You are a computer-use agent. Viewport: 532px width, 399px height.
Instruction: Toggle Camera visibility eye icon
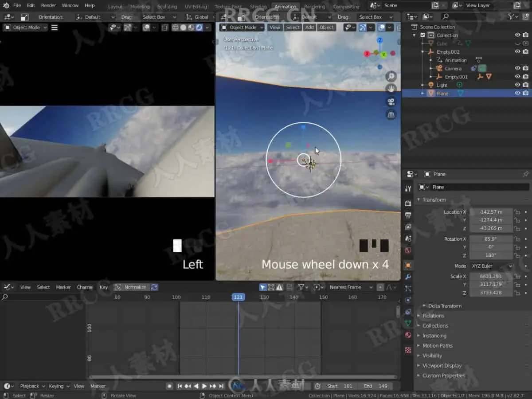[x=517, y=68]
